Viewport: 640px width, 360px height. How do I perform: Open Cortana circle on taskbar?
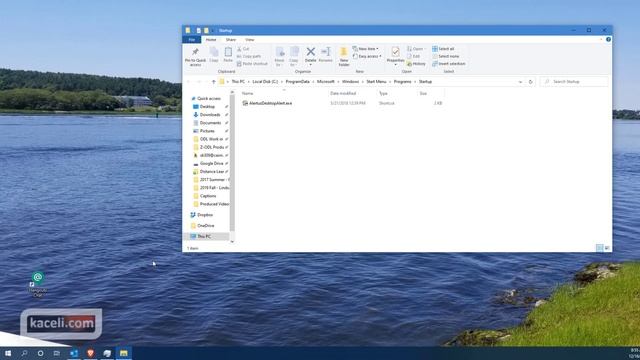pyautogui.click(x=40, y=353)
